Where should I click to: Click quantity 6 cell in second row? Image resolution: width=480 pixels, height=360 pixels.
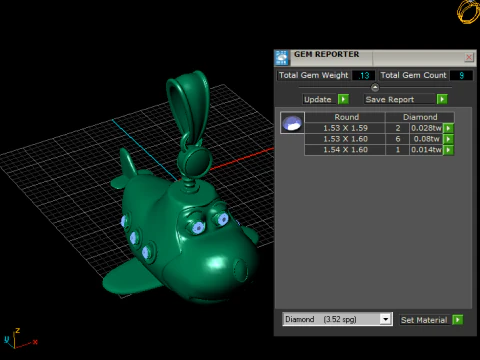[397, 139]
